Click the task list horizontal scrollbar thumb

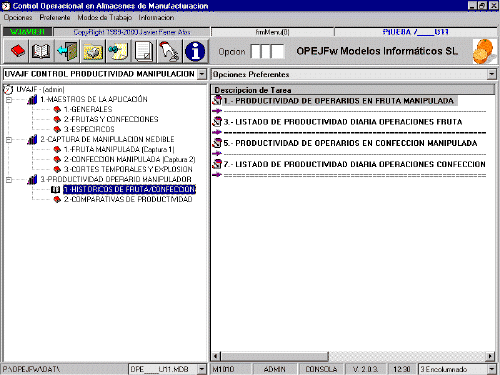(x=275, y=356)
